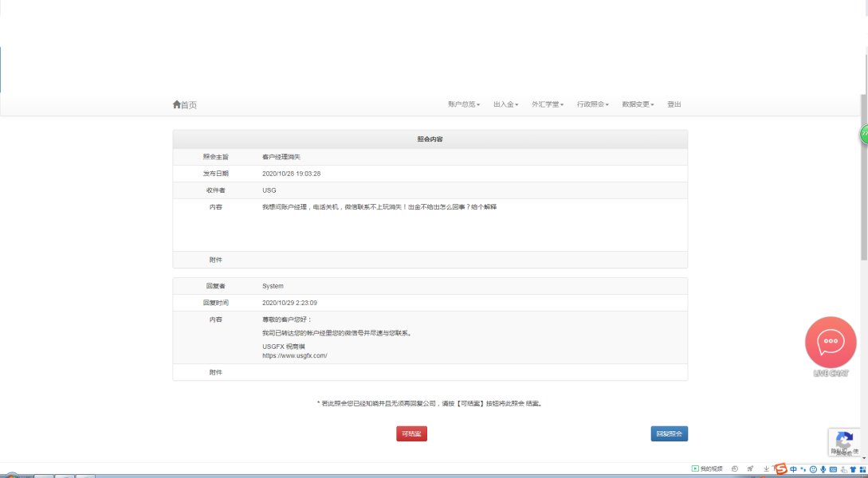
Task: Click the rocket accelerator icon in status bar
Action: coord(750,469)
